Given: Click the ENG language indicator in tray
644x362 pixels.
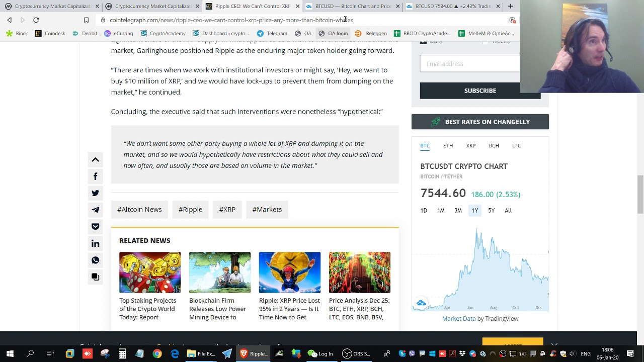Looking at the screenshot, I should pyautogui.click(x=586, y=354).
